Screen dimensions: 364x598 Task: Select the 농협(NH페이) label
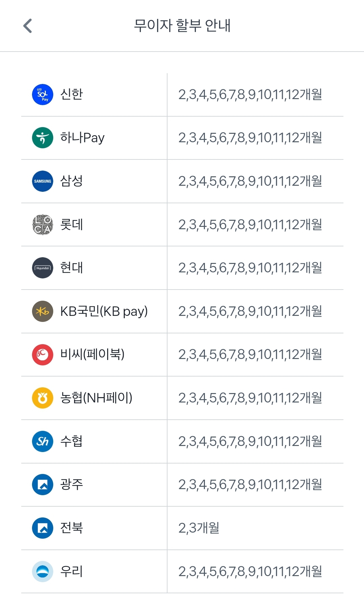pos(96,398)
